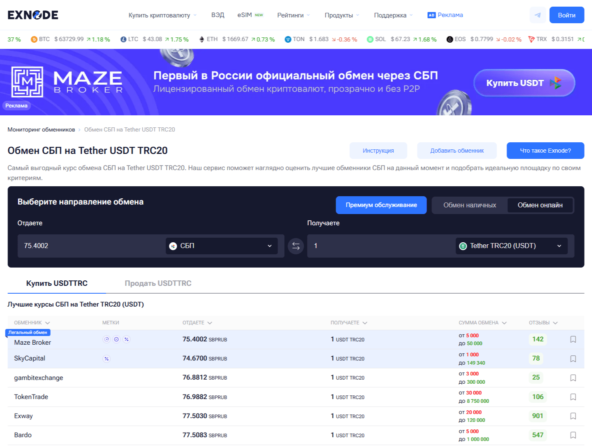Click the Отдаете amount field 75.4002
This screenshot has width=592, height=448.
tap(91, 246)
